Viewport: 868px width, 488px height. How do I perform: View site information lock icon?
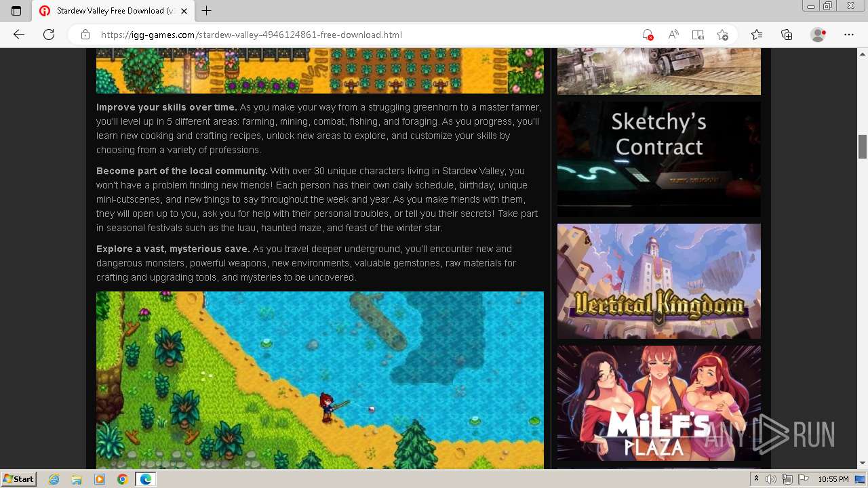[x=85, y=35]
